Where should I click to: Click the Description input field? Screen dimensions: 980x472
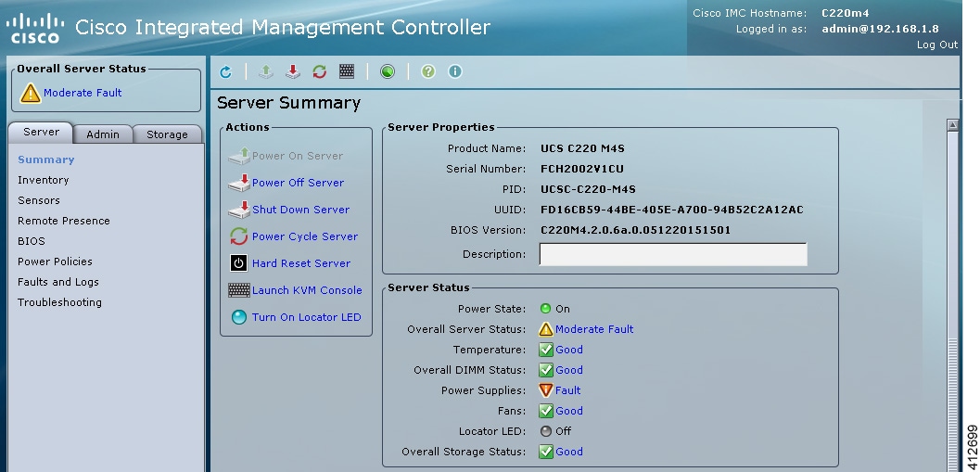coord(673,254)
